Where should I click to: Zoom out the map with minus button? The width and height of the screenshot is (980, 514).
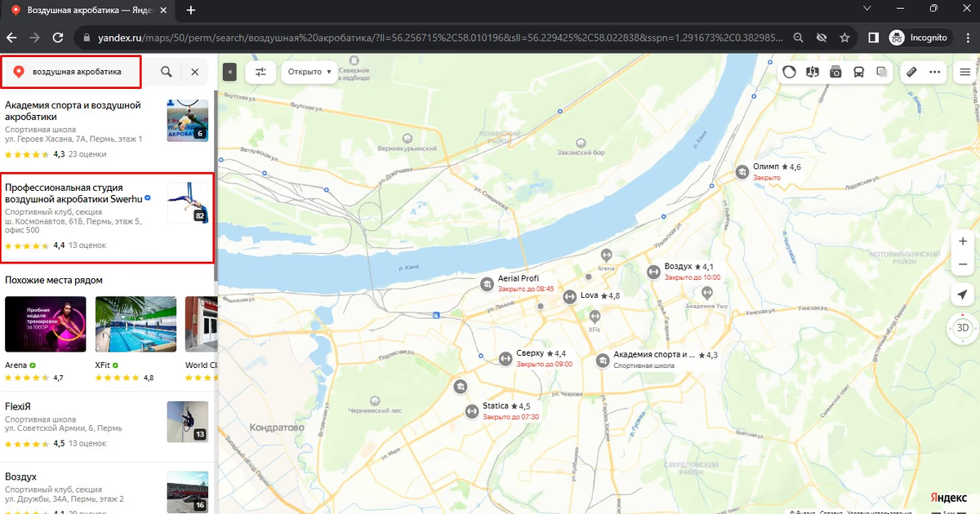coord(963,264)
